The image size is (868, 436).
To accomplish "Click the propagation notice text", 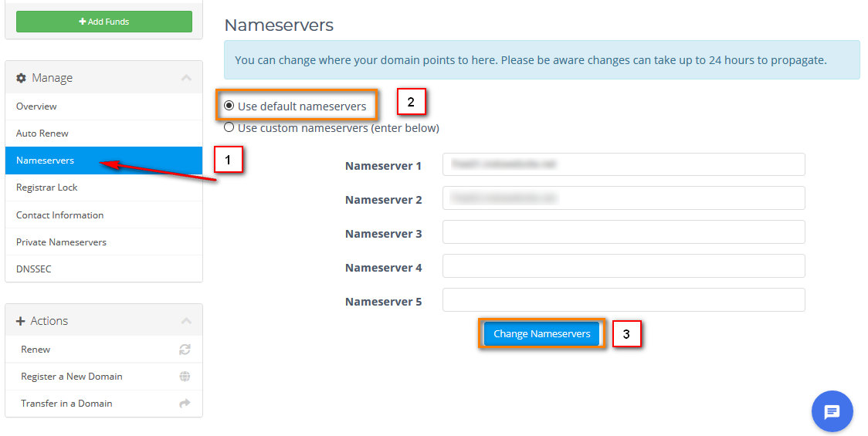I will click(x=531, y=59).
